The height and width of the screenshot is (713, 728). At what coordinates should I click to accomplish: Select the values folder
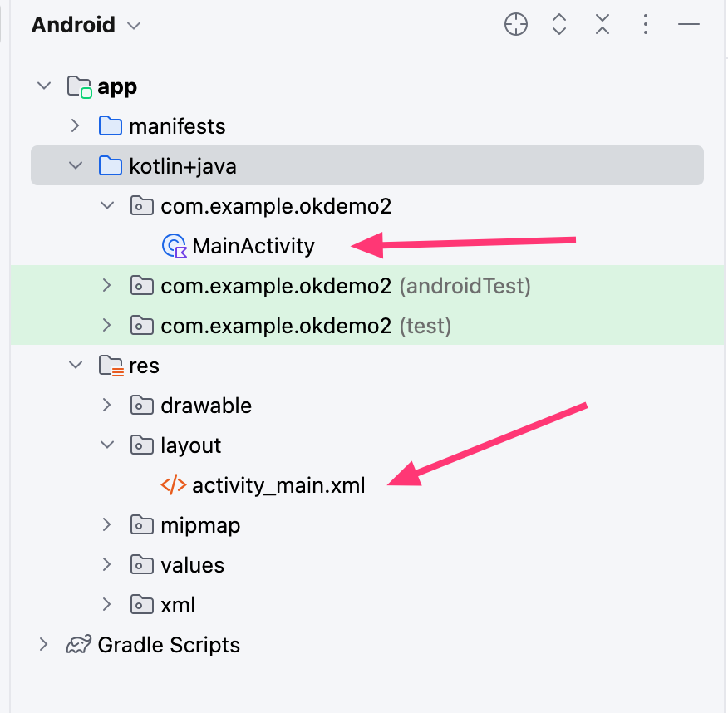192,565
